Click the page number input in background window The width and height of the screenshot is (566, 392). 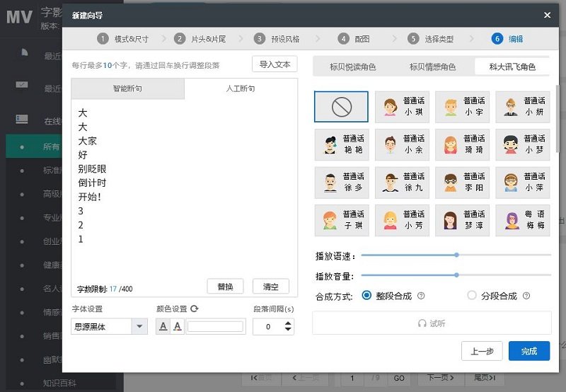(x=352, y=379)
